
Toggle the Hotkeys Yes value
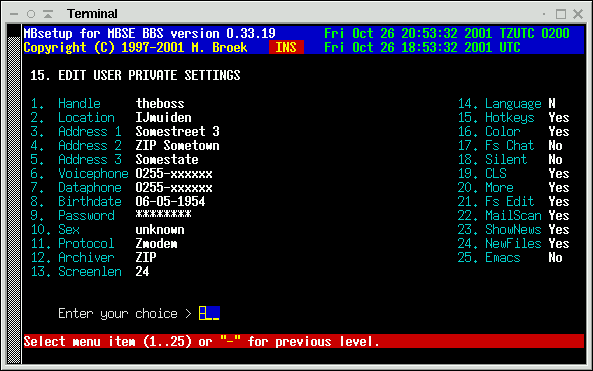pos(559,118)
